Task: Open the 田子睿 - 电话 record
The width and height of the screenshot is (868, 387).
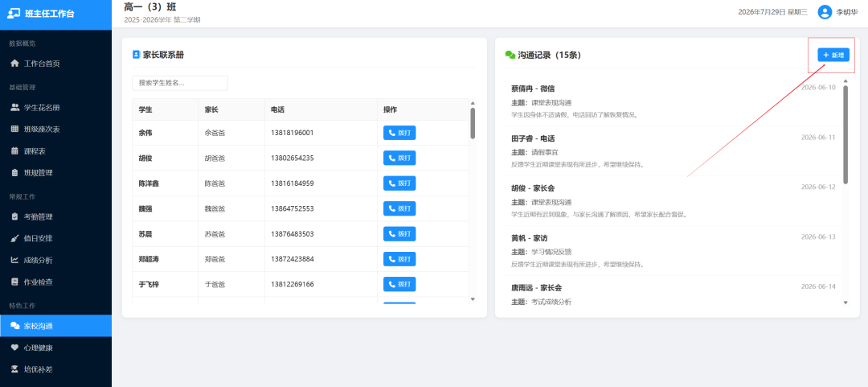Action: pyautogui.click(x=674, y=150)
